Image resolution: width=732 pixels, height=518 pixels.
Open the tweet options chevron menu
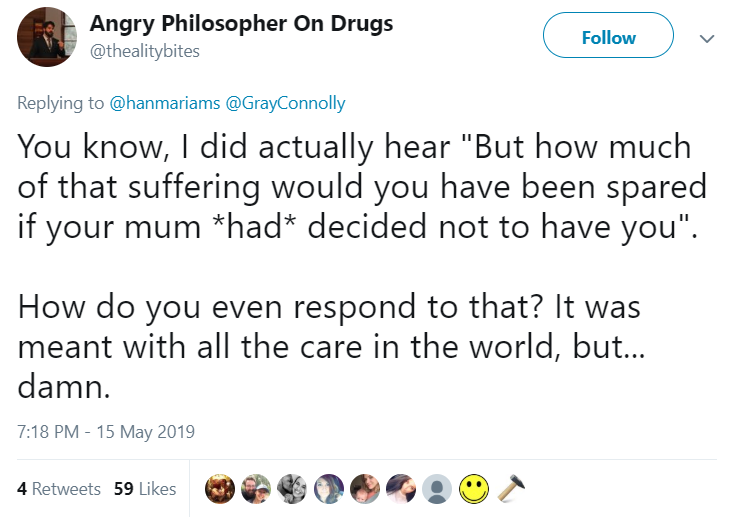tap(707, 38)
